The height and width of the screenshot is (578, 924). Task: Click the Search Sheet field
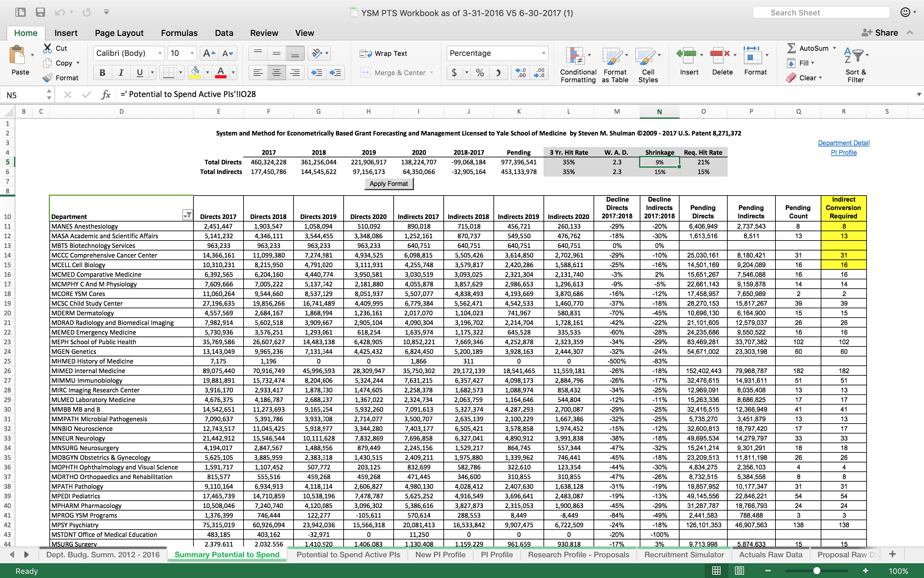(821, 13)
